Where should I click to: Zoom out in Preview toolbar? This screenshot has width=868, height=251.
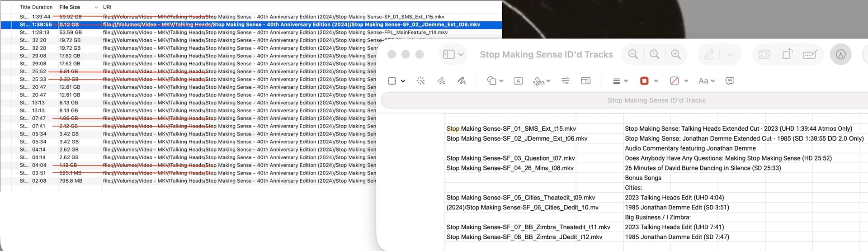(633, 54)
